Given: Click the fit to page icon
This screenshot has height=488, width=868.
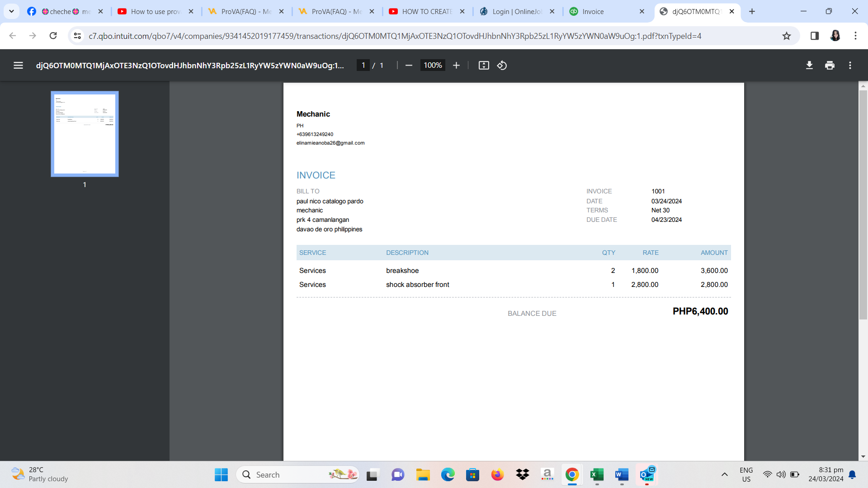Looking at the screenshot, I should coord(484,66).
